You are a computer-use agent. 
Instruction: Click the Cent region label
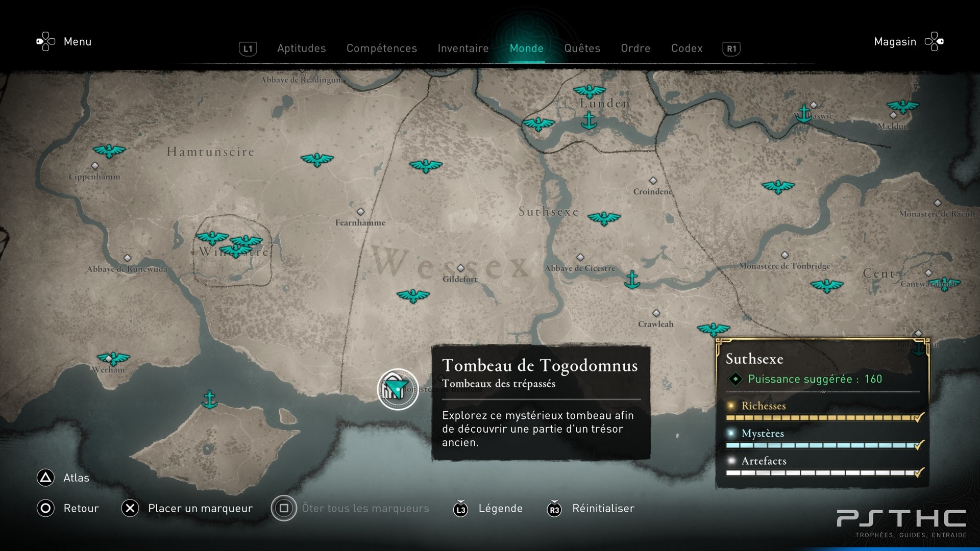tap(879, 274)
